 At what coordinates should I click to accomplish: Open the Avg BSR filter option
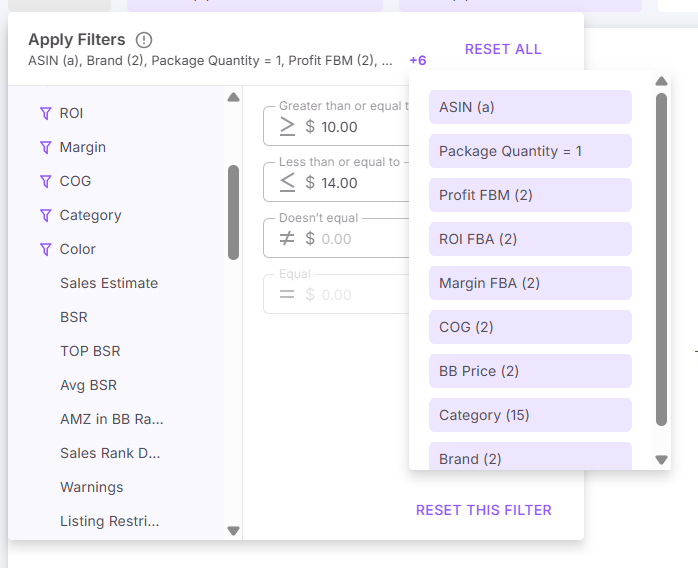pos(88,385)
